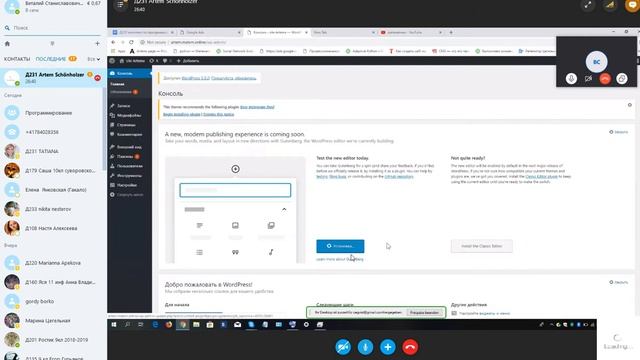Image resolution: width=640 pixels, height=360 pixels.
Task: Switch to the YouTube browser tab
Action: click(411, 32)
